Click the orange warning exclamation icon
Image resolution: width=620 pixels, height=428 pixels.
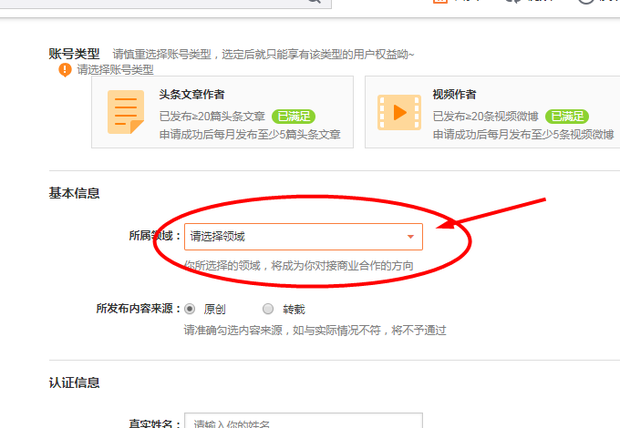pyautogui.click(x=65, y=70)
